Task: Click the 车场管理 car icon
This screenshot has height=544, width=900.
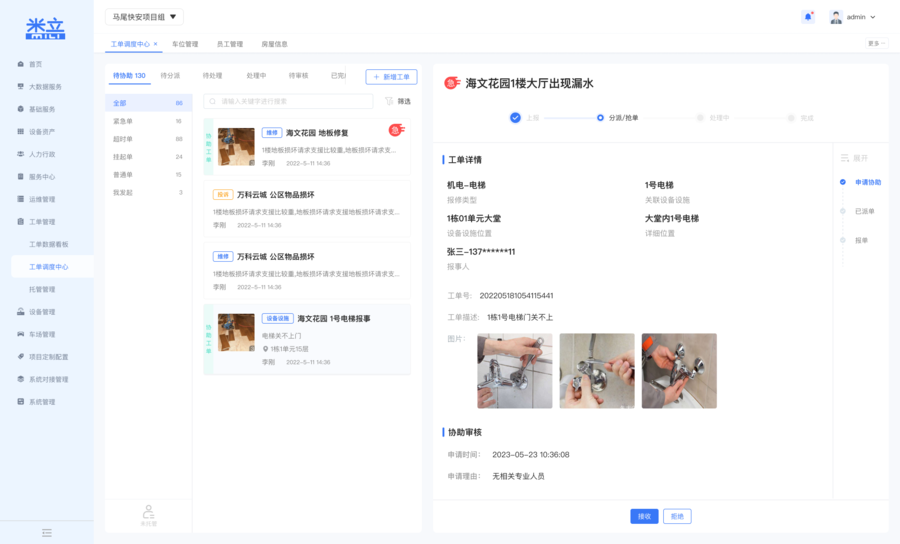Action: [x=21, y=334]
